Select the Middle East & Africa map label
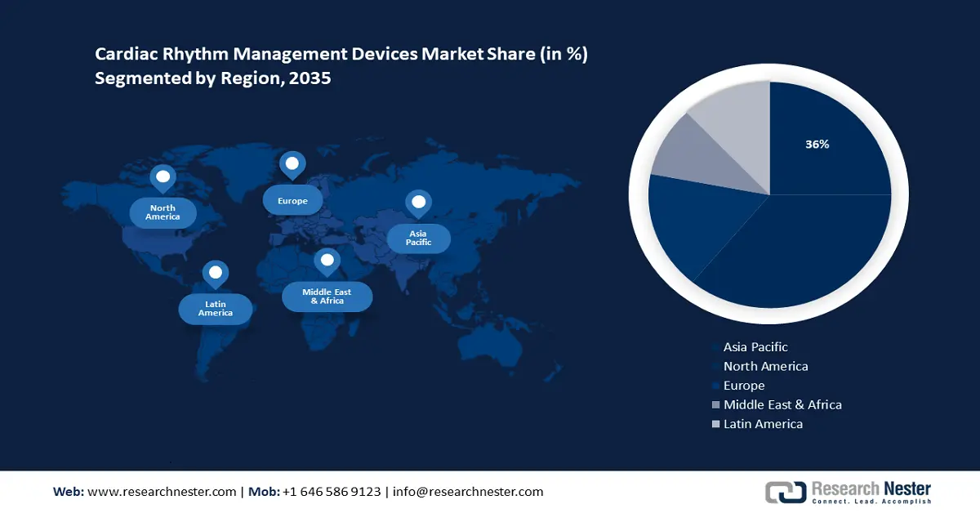The height and width of the screenshot is (513, 980). pyautogui.click(x=327, y=297)
